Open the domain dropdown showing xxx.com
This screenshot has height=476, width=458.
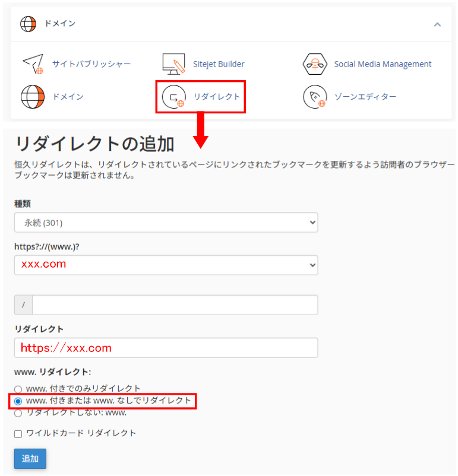[166, 265]
